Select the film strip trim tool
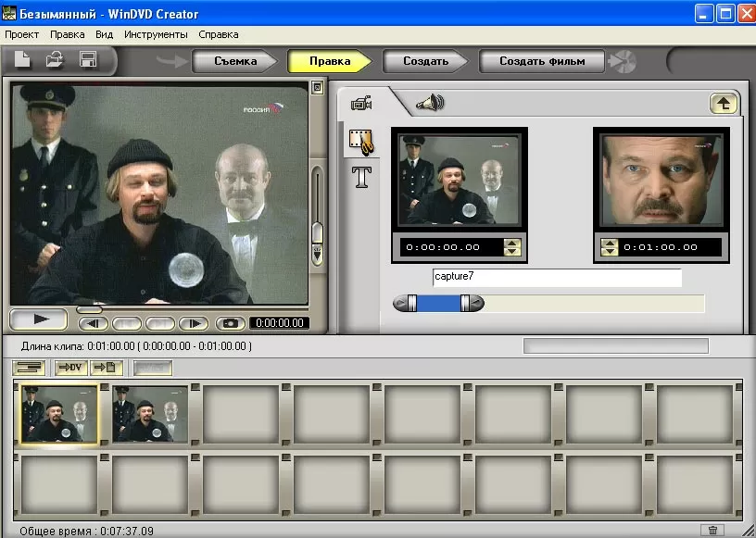The width and height of the screenshot is (756, 538). tap(361, 142)
